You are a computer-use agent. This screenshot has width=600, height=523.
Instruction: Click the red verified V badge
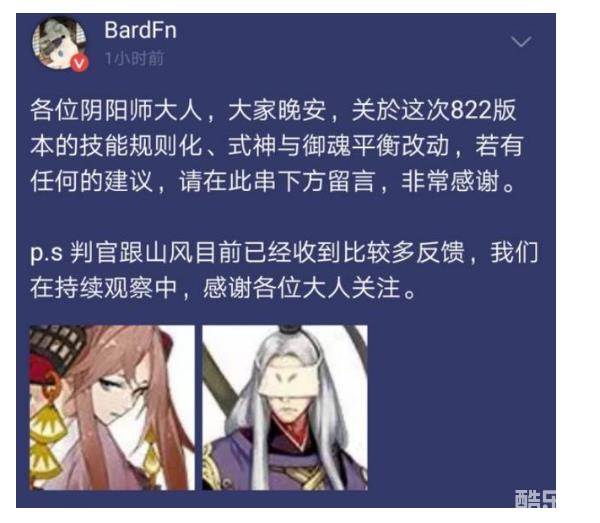[x=80, y=63]
